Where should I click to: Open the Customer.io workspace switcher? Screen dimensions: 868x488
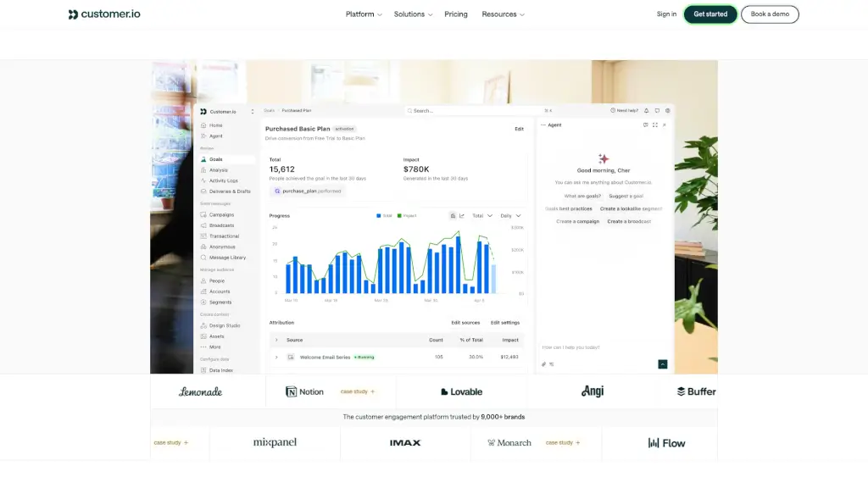pyautogui.click(x=227, y=112)
